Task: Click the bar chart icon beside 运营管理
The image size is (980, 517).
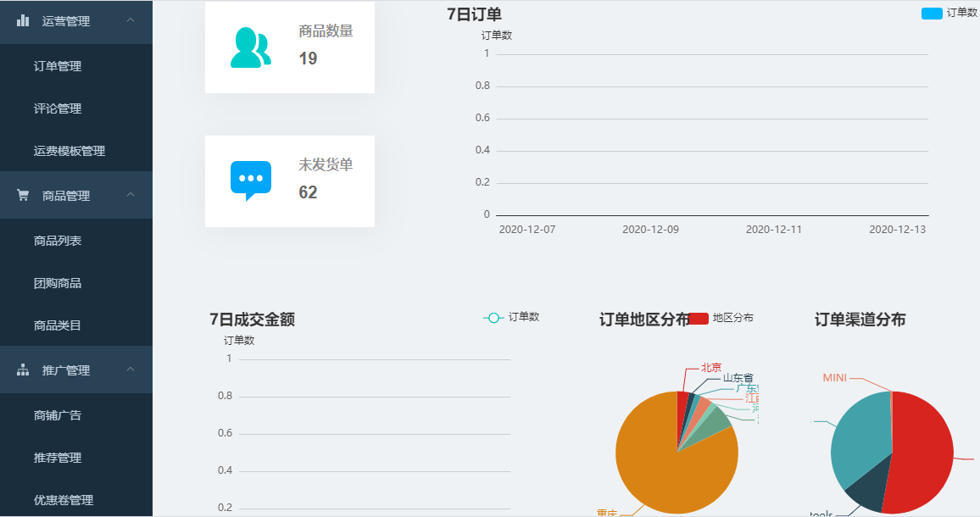Action: tap(23, 21)
